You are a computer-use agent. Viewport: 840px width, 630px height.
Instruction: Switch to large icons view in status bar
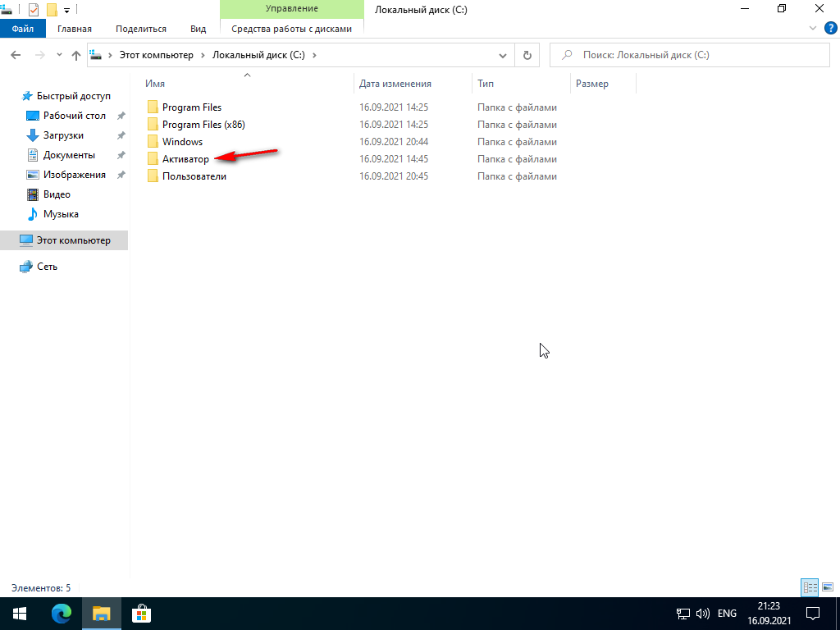[x=827, y=587]
